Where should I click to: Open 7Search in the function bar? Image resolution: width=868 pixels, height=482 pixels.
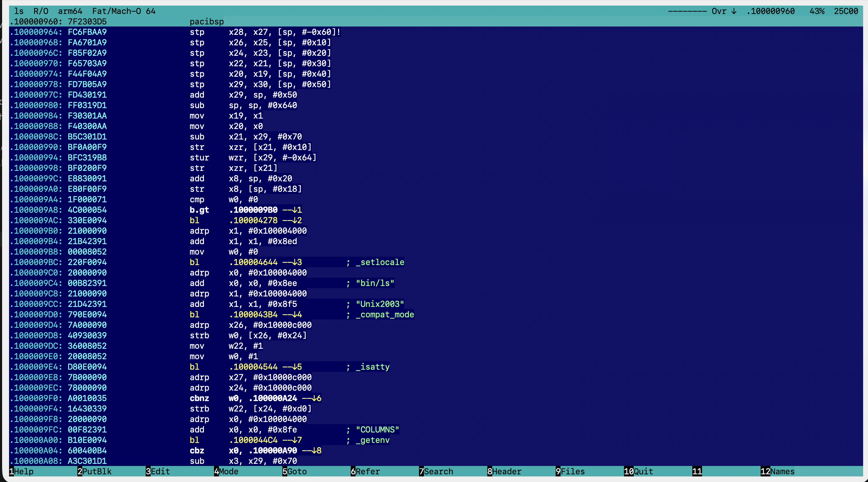point(436,472)
